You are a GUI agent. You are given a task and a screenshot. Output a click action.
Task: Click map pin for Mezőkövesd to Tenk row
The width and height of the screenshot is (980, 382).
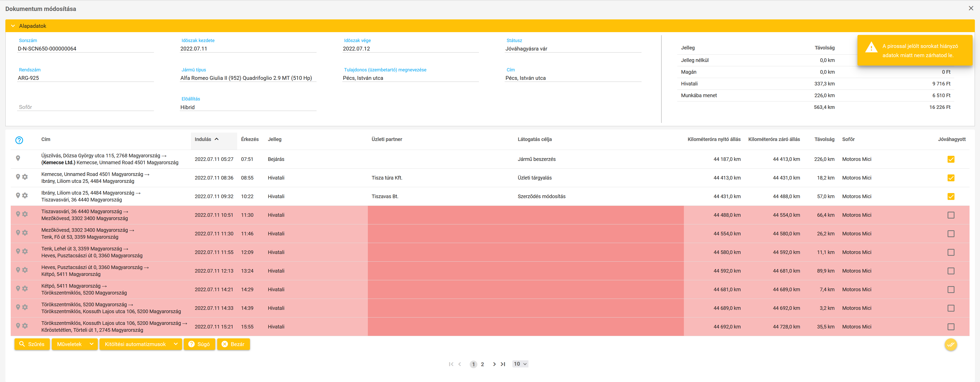(18, 233)
